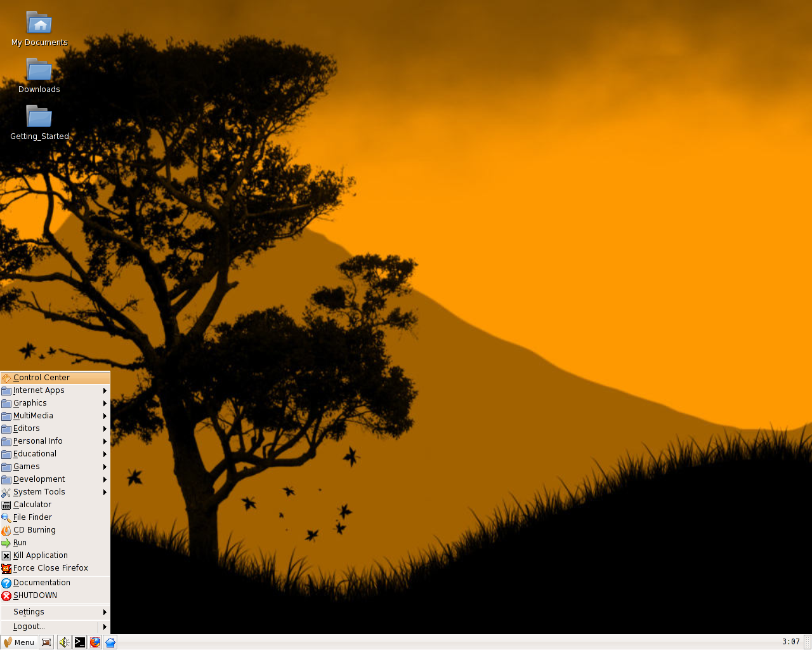Launch File Finder from the menu
Image resolution: width=812 pixels, height=650 pixels.
tap(55, 517)
